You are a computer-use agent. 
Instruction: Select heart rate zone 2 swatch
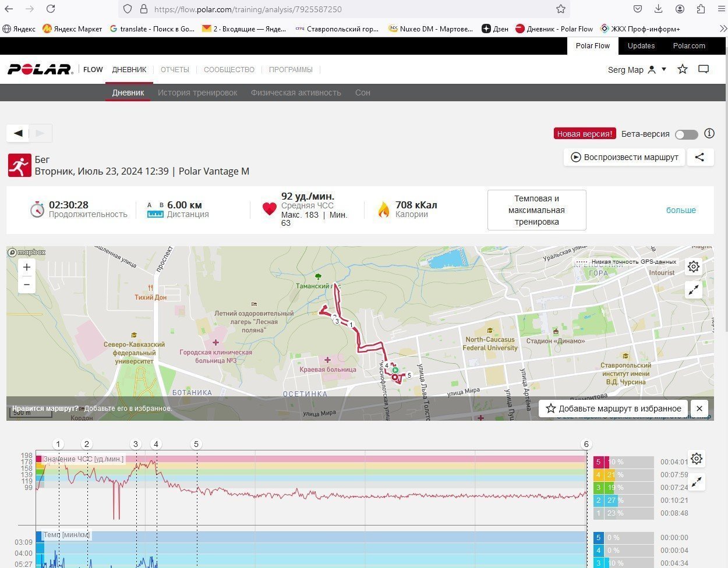(598, 500)
